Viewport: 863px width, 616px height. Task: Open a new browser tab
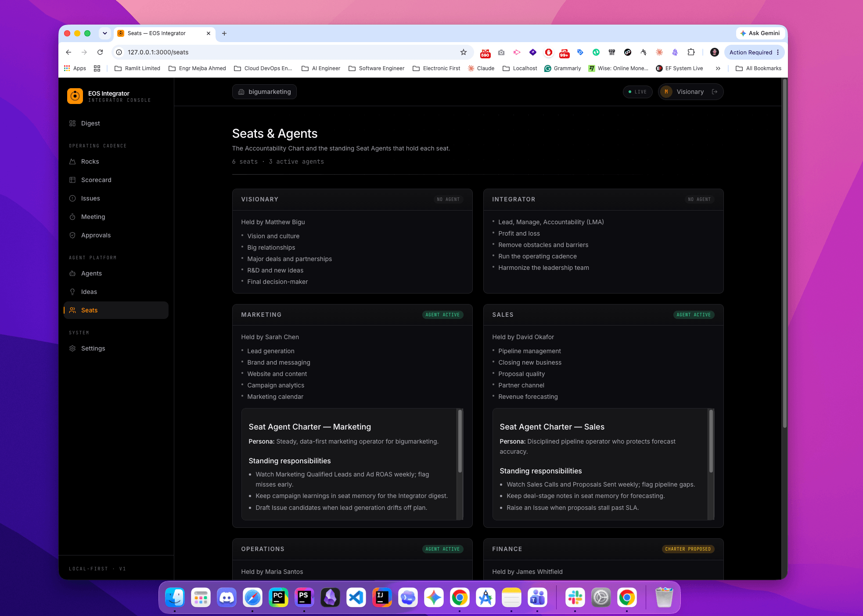click(x=224, y=33)
